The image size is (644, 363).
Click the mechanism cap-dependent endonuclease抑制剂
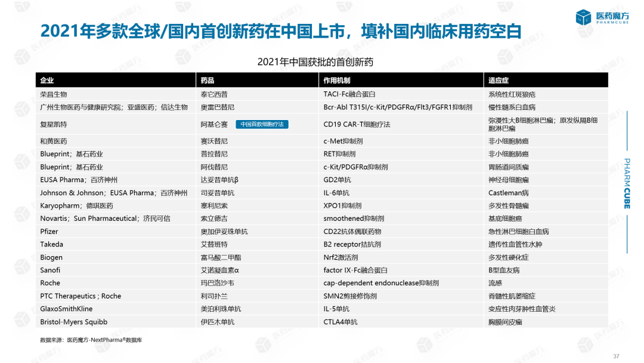point(381,283)
